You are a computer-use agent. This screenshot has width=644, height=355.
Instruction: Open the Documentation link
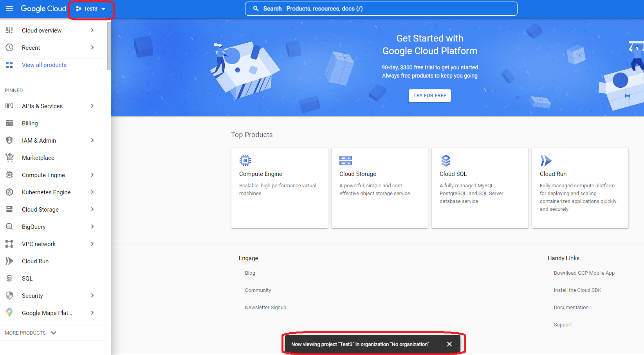(571, 308)
